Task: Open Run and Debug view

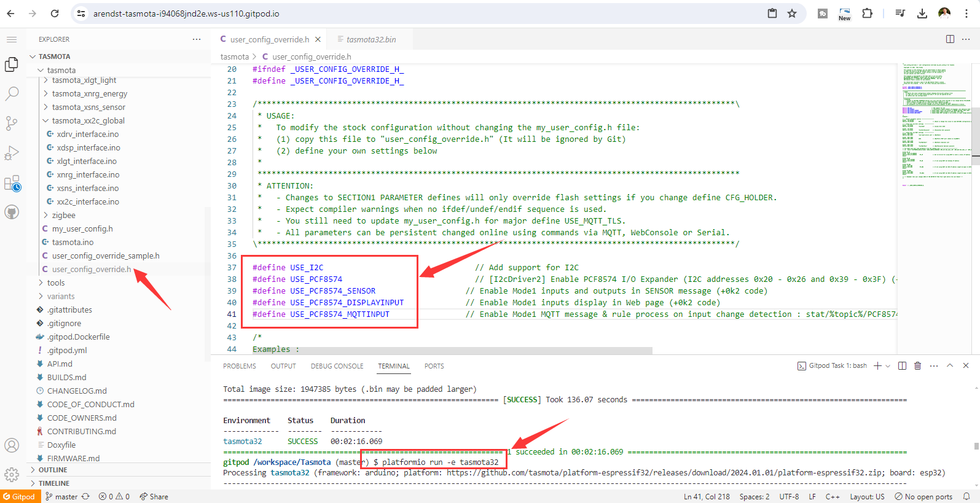Action: coord(12,153)
